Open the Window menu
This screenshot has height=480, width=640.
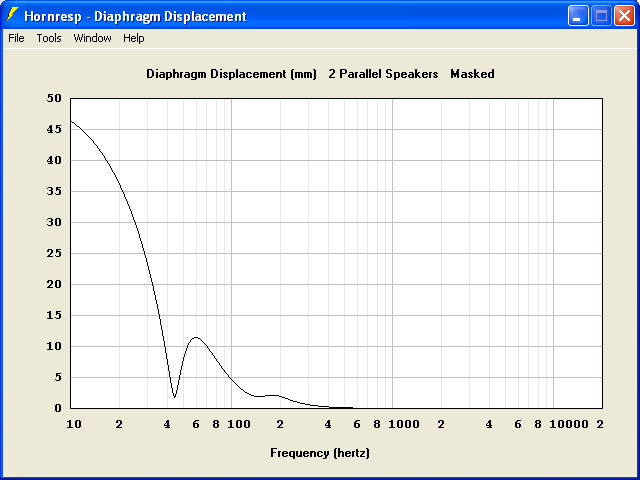[x=92, y=38]
